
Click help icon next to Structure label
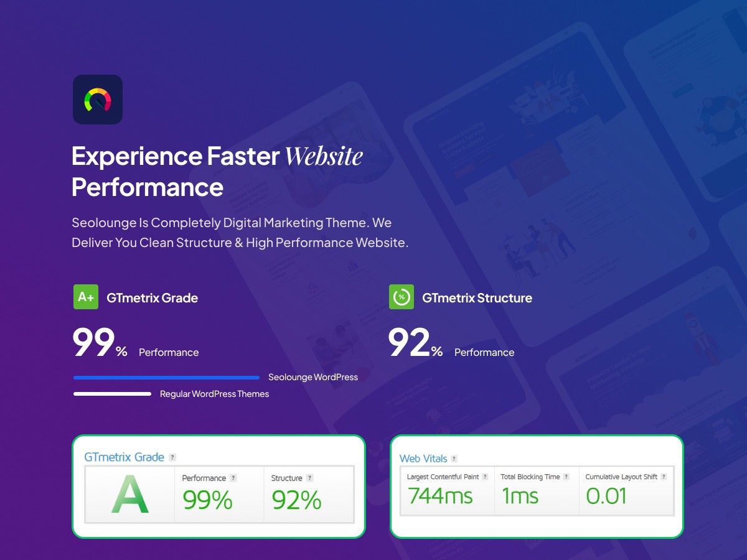(x=309, y=478)
